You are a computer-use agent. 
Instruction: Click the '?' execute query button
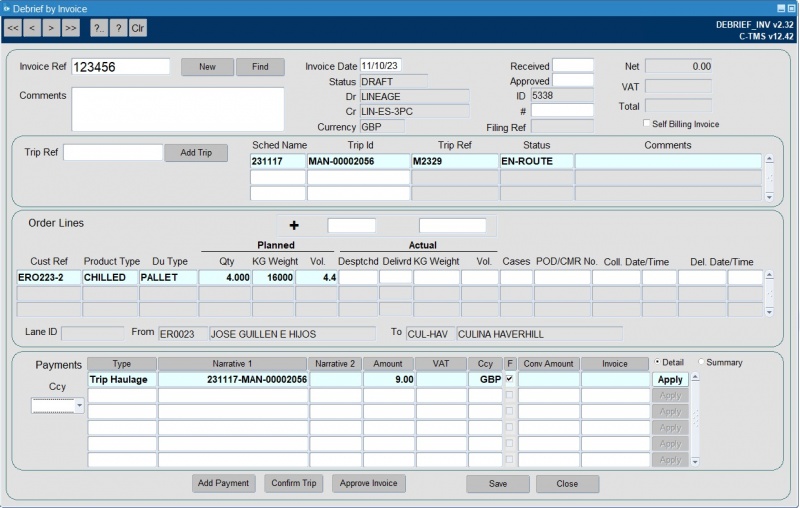tap(118, 28)
